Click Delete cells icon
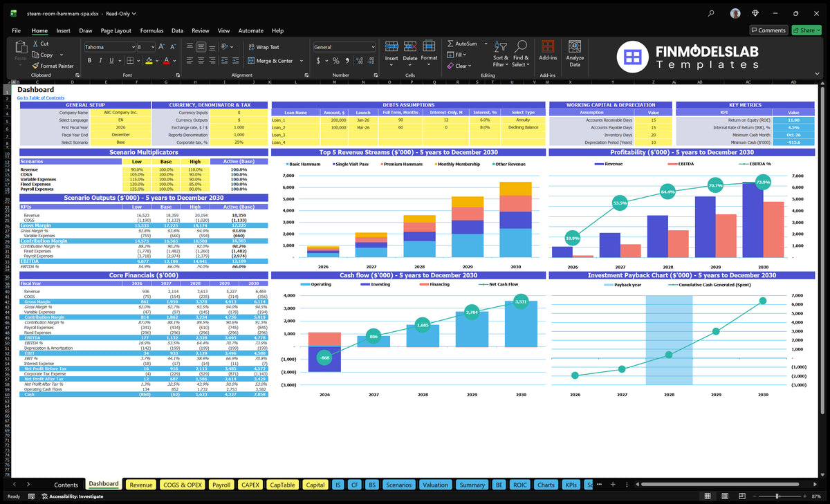The width and height of the screenshot is (830, 504). (410, 47)
